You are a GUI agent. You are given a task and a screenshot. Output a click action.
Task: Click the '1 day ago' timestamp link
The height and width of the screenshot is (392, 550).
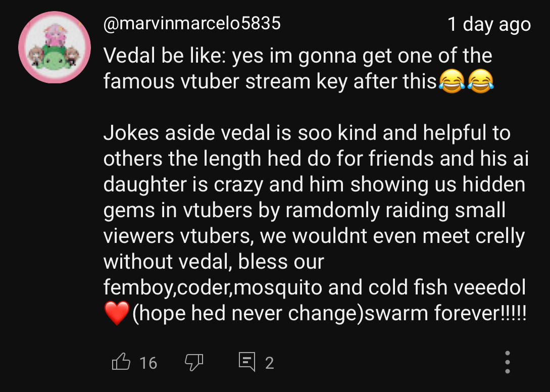[489, 24]
